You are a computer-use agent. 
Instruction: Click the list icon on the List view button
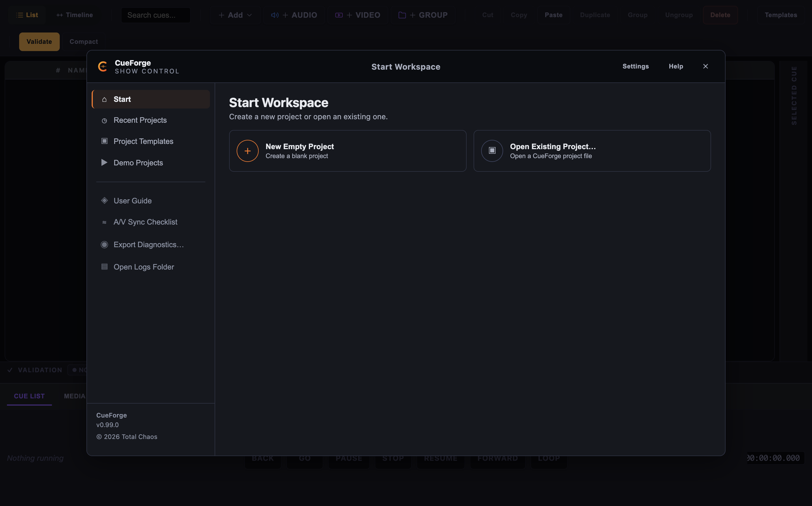pyautogui.click(x=20, y=15)
